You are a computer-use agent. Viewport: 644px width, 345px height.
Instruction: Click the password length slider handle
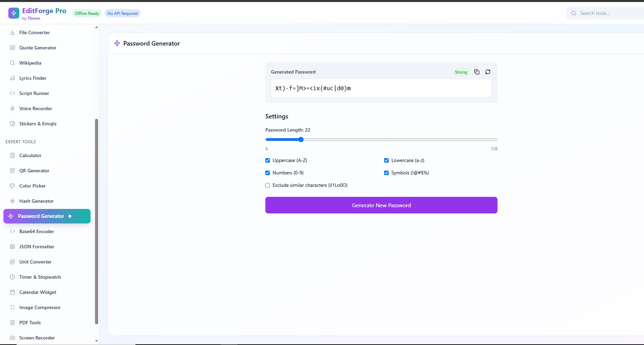tap(301, 140)
